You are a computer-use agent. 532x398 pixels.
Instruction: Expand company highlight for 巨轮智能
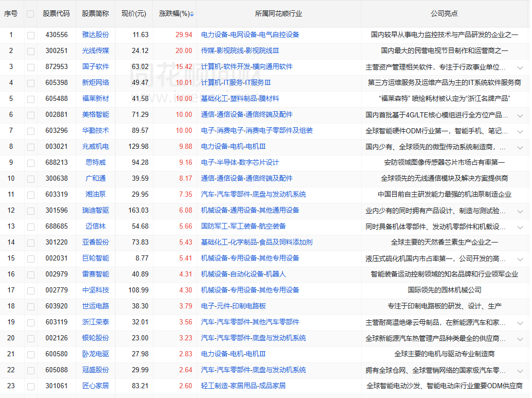pos(520,259)
